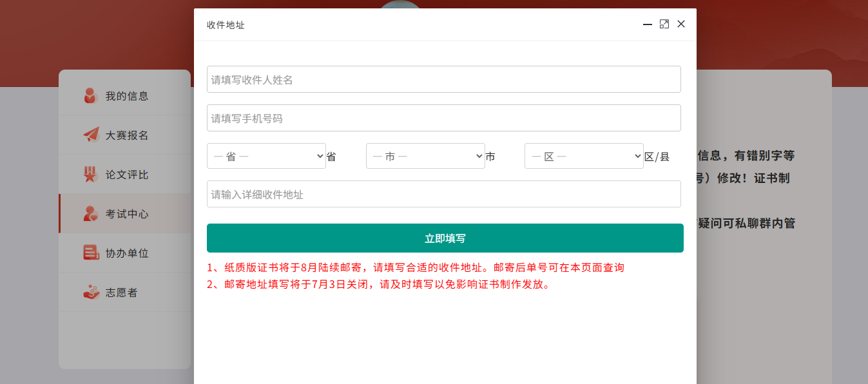Screen dimensions: 868x384
Task: Open 大赛报名 in the sidebar
Action: click(x=124, y=135)
